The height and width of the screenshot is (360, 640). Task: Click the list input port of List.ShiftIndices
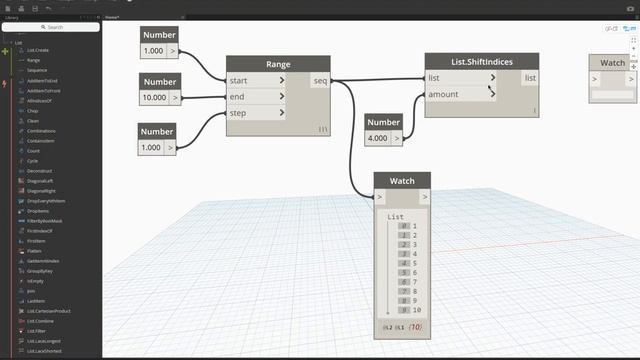(461, 78)
